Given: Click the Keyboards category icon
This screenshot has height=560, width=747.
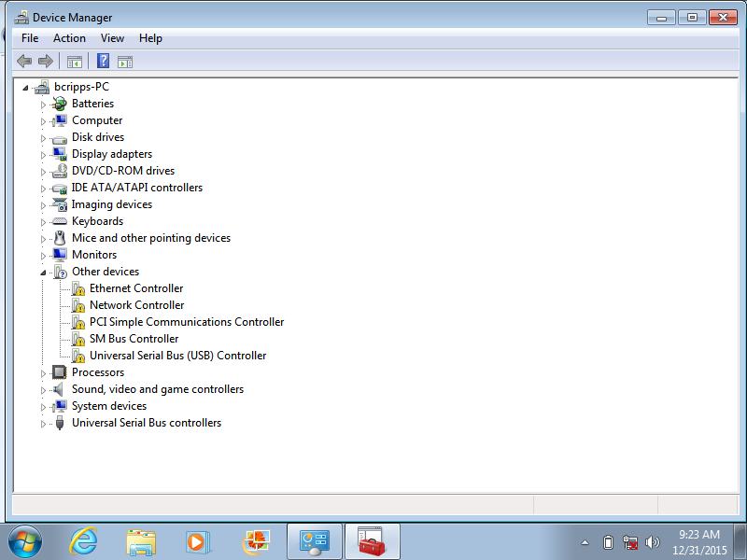Looking at the screenshot, I should (x=60, y=221).
